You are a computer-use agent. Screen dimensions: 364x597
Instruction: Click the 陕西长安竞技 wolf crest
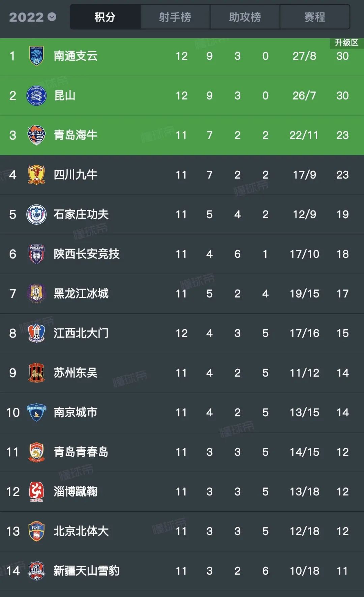click(36, 254)
